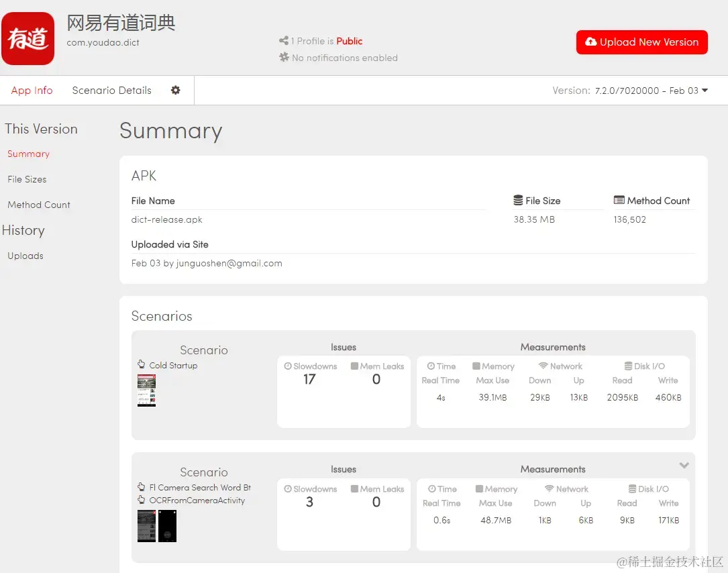Open settings gear beside Scenario Details
Viewport: 728px width, 573px height.
pyautogui.click(x=176, y=90)
